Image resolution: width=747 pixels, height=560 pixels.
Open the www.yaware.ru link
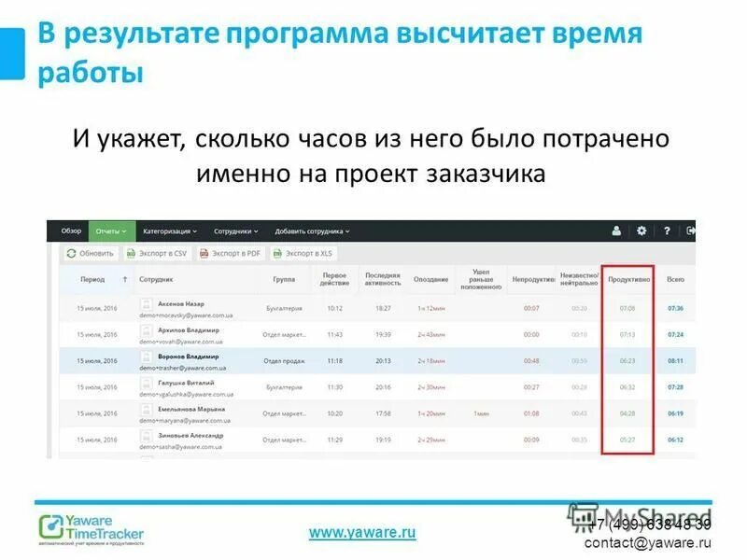click(364, 531)
